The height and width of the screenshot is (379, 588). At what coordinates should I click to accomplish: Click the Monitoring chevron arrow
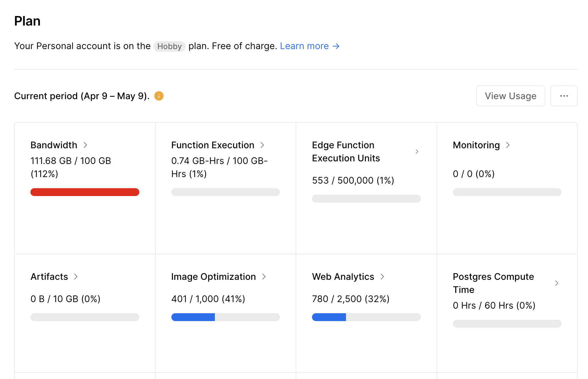click(508, 145)
